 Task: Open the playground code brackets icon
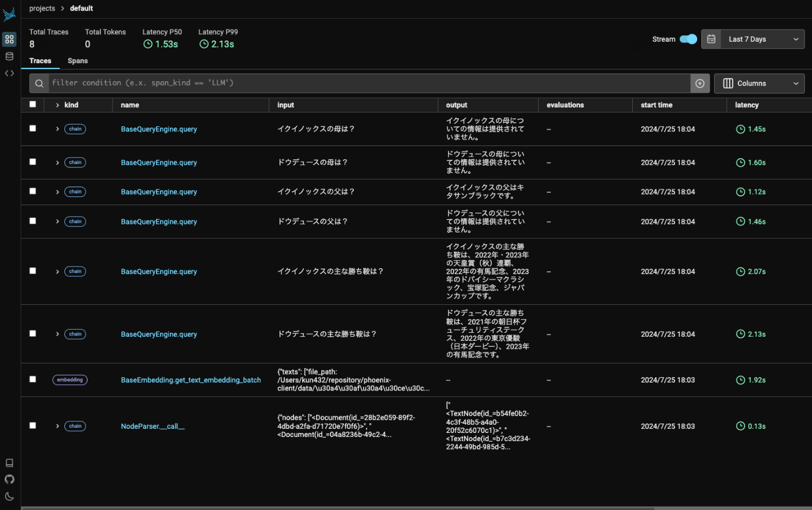(9, 73)
